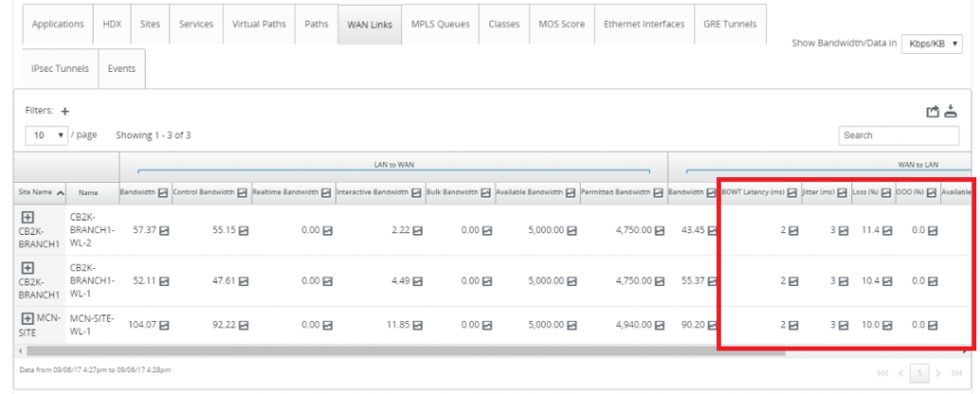980x394 pixels.
Task: Click graph icon next to 11.4 loss value
Action: (x=886, y=230)
